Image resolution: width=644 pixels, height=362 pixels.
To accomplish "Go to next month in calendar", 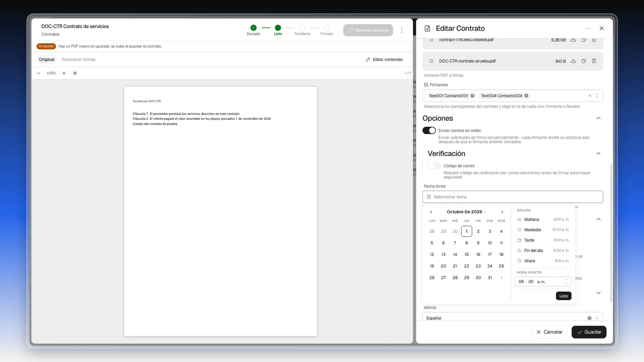I will (x=502, y=212).
